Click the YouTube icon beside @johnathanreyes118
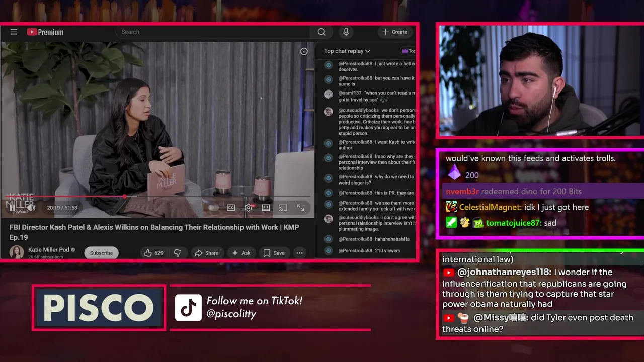Viewport: 644px width, 362px height. [448, 273]
